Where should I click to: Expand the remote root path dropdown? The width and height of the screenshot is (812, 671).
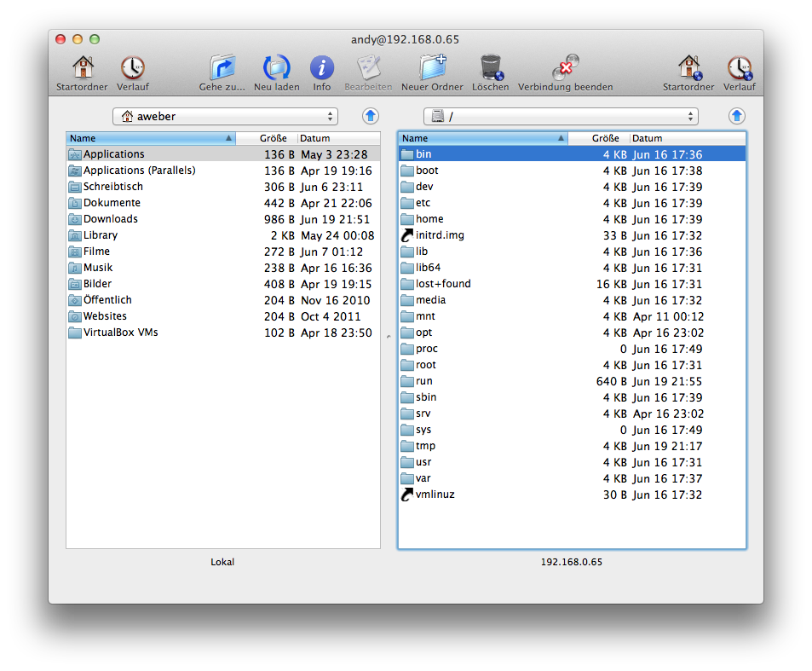(561, 117)
